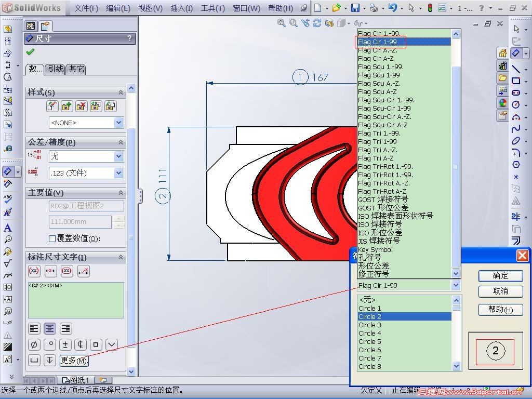
Task: Click the center dimension icon
Action: 50,271
